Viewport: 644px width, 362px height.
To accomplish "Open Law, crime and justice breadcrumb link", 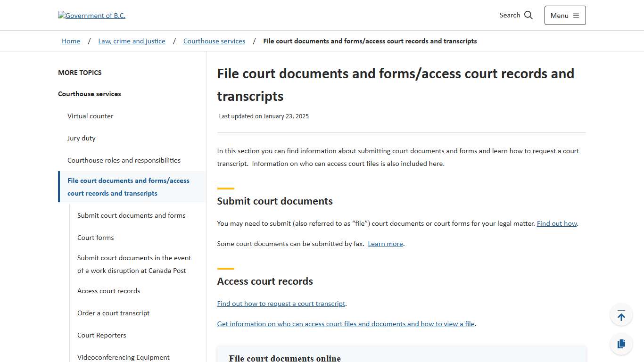I will point(132,41).
